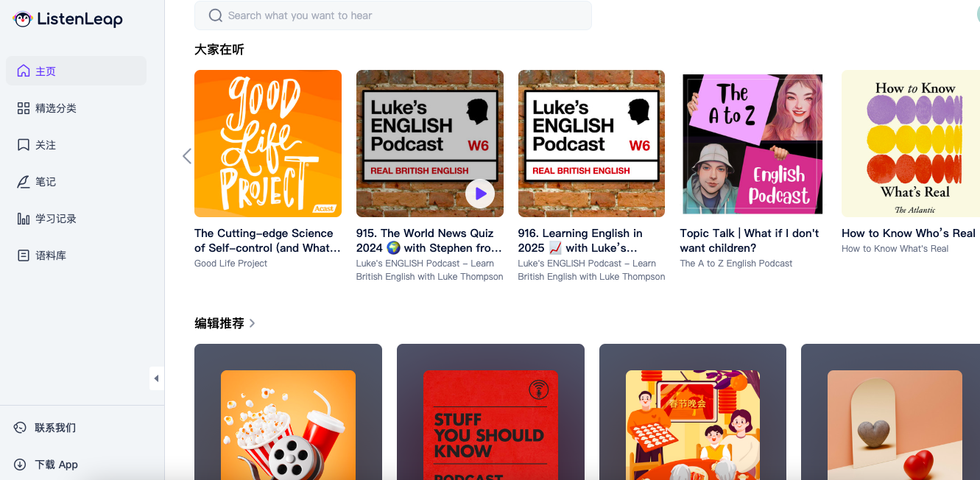
Task: Open the 关注 bookmark icon
Action: 24,145
